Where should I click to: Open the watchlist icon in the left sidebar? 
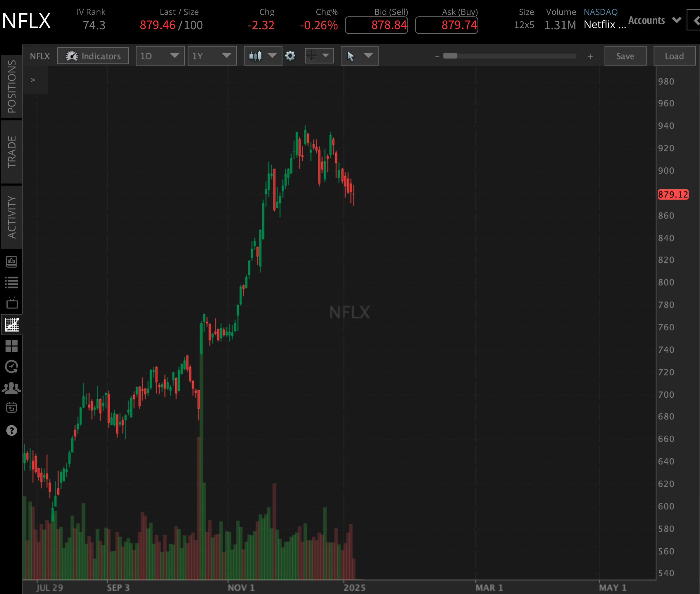pos(12,282)
